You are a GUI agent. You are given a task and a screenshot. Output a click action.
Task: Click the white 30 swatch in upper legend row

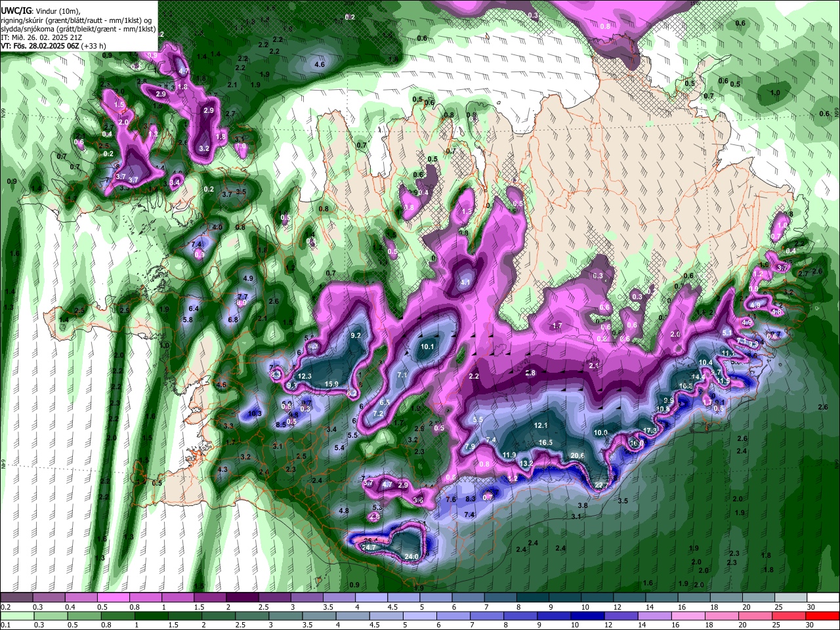coord(823,598)
